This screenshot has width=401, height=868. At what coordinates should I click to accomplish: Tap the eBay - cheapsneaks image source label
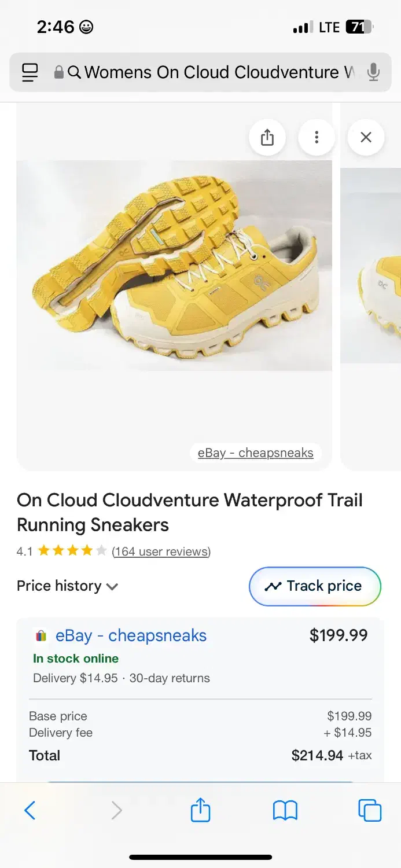tap(255, 453)
